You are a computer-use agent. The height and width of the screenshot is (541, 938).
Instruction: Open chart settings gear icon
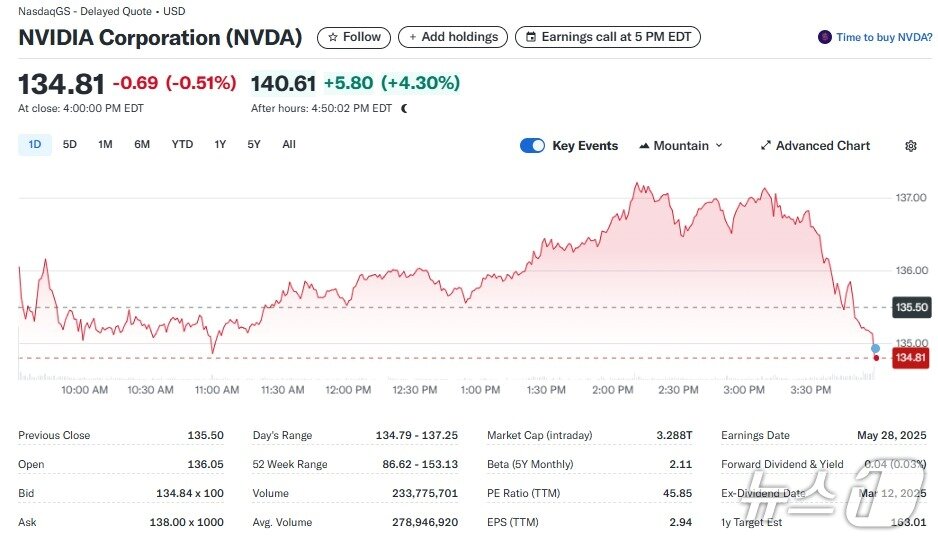tap(910, 146)
